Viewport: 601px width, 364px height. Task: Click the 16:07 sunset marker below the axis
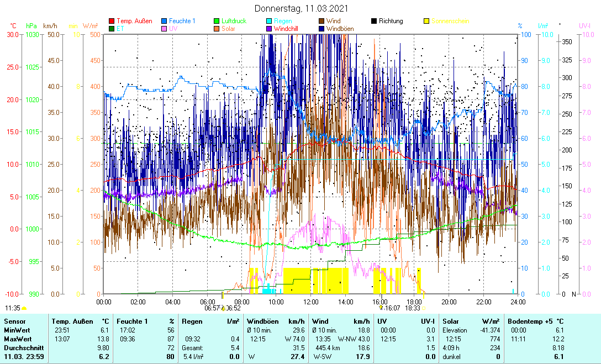[x=390, y=308]
